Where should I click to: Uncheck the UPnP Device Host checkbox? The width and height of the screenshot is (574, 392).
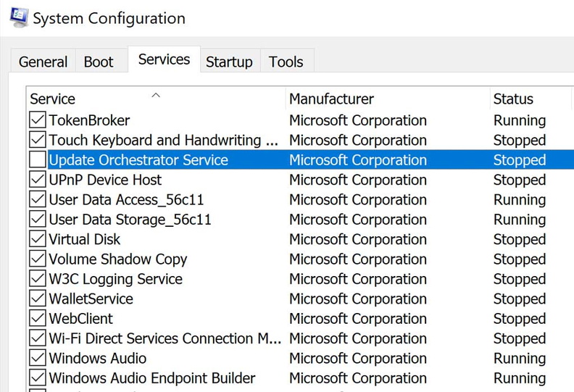click(x=38, y=180)
